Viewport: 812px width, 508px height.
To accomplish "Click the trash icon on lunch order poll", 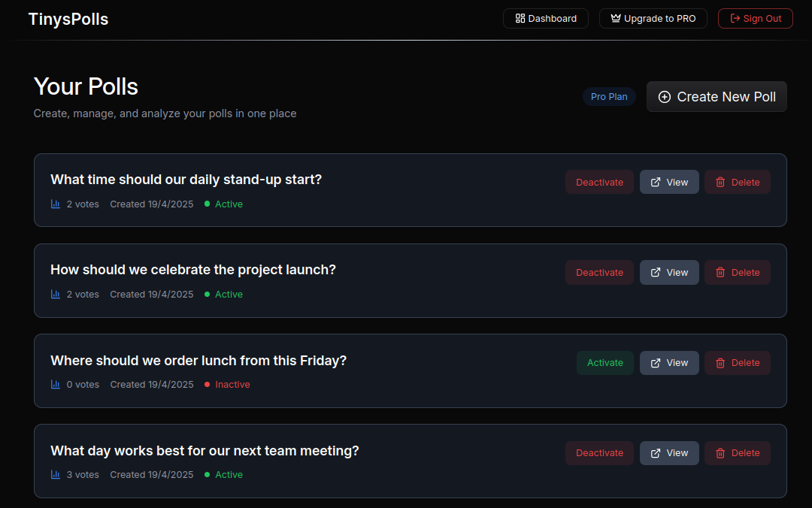I will click(x=720, y=363).
